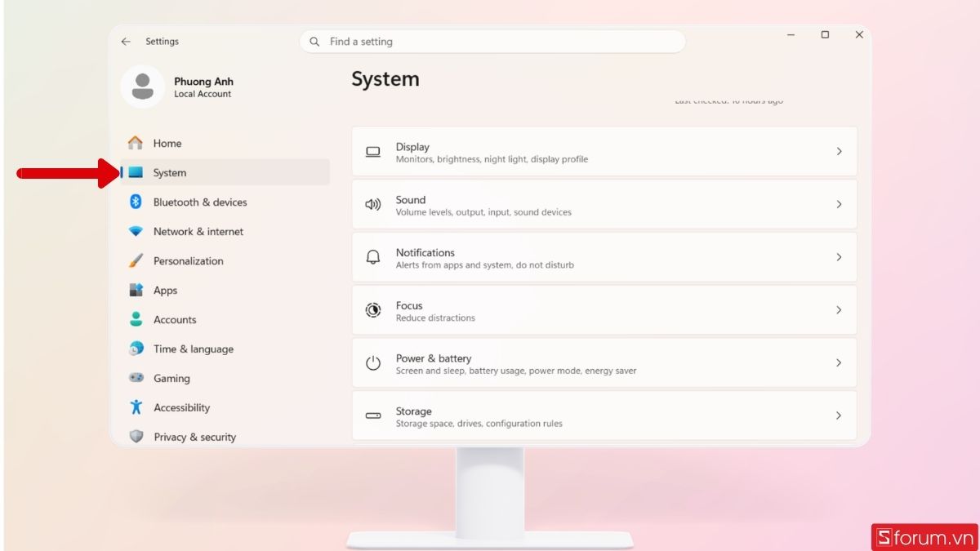Click the Display monitor icon
The width and height of the screenshot is (980, 551).
[x=373, y=151]
